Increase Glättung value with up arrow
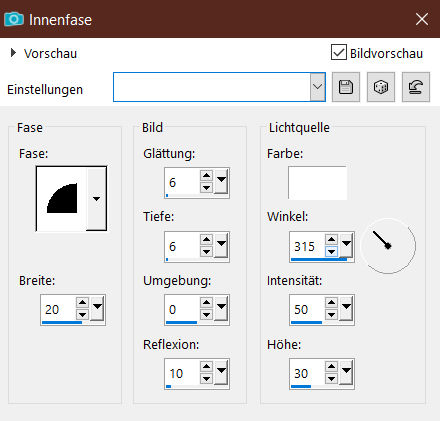Screen dimensions: 440x421 coord(206,175)
